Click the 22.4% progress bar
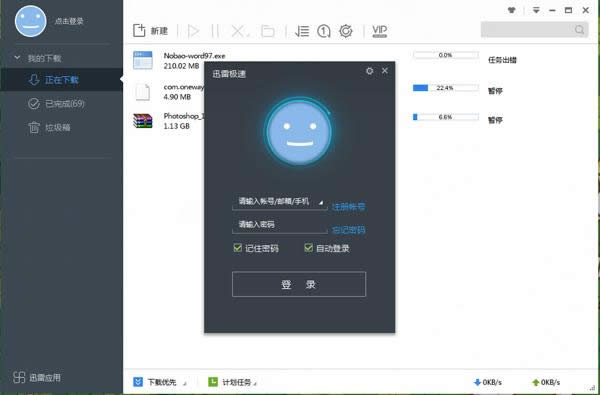The height and width of the screenshot is (395, 600). coord(446,88)
